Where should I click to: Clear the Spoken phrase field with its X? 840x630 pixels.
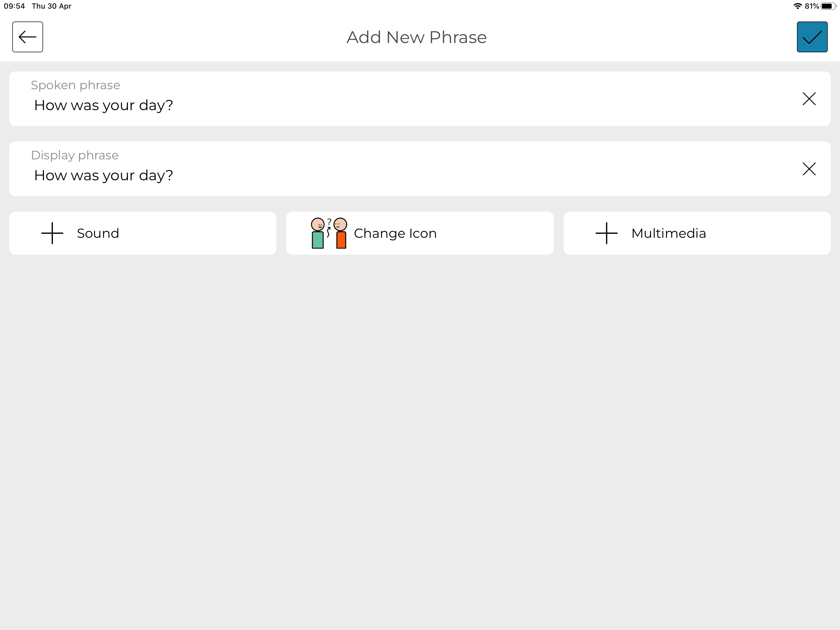click(x=809, y=99)
